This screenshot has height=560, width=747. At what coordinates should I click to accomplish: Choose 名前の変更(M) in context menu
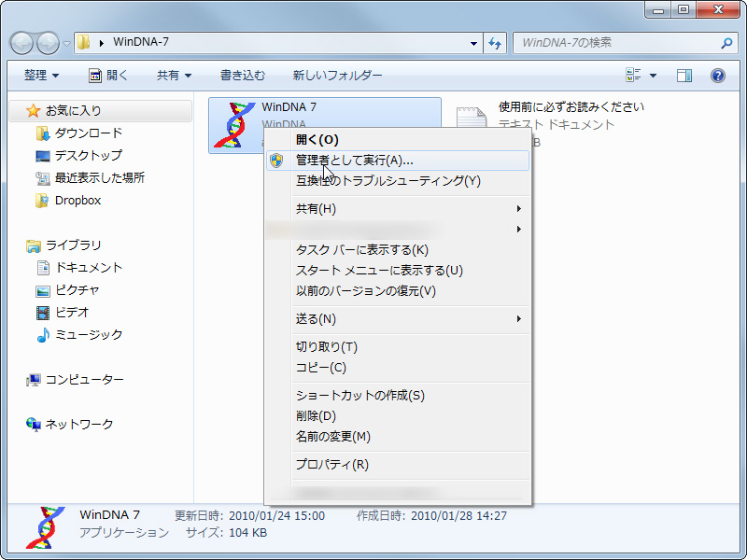398,436
